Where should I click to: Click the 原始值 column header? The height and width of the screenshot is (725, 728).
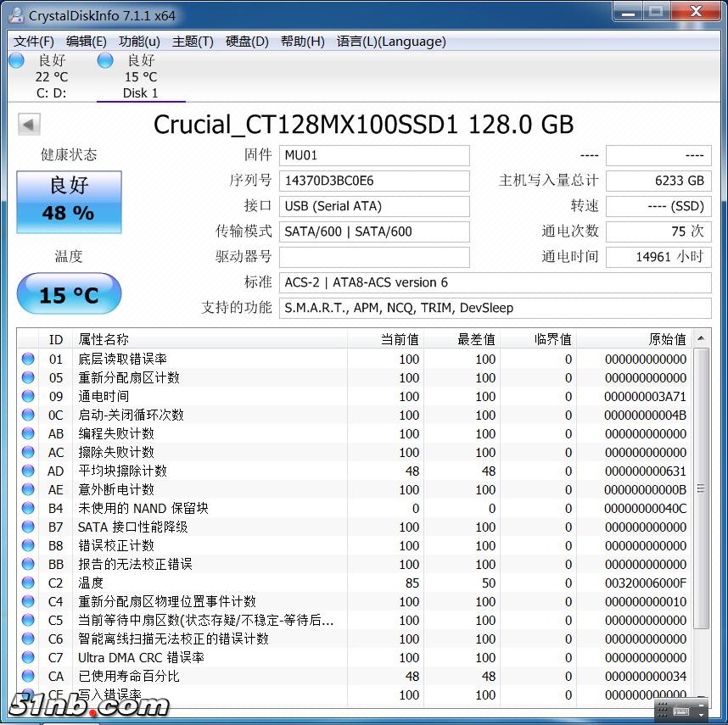tap(667, 339)
